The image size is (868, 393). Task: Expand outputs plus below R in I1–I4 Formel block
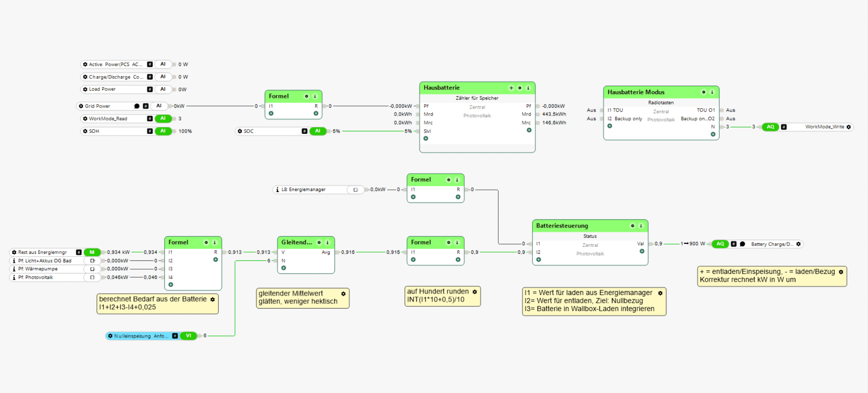(x=215, y=260)
